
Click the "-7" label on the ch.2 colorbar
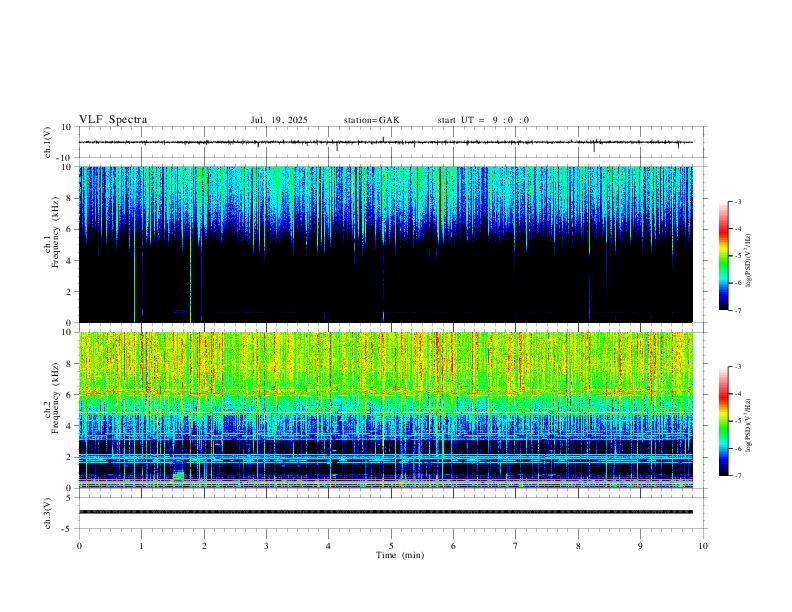coord(737,476)
